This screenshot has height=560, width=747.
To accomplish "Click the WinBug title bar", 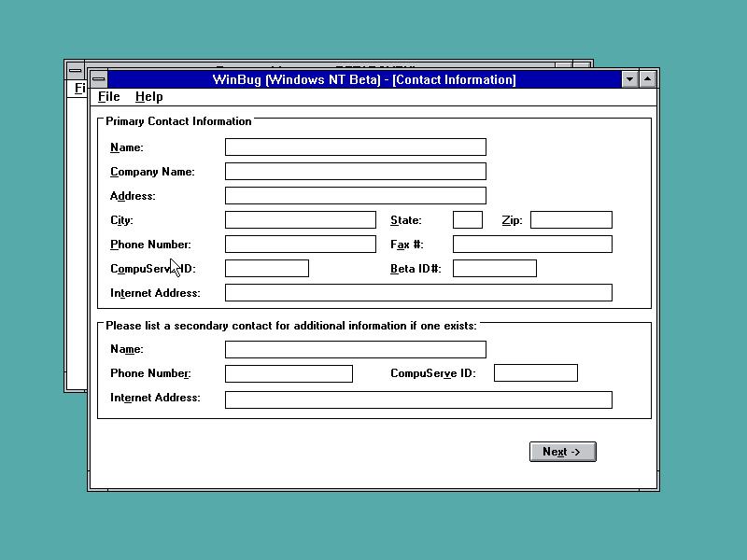I will pyautogui.click(x=364, y=79).
